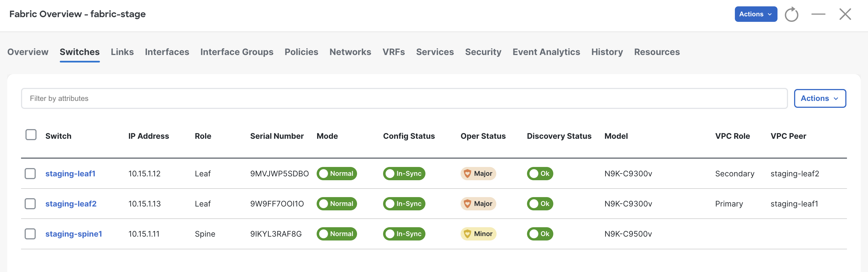This screenshot has height=272, width=868.
Task: Open the Event Analytics tab
Action: (546, 52)
